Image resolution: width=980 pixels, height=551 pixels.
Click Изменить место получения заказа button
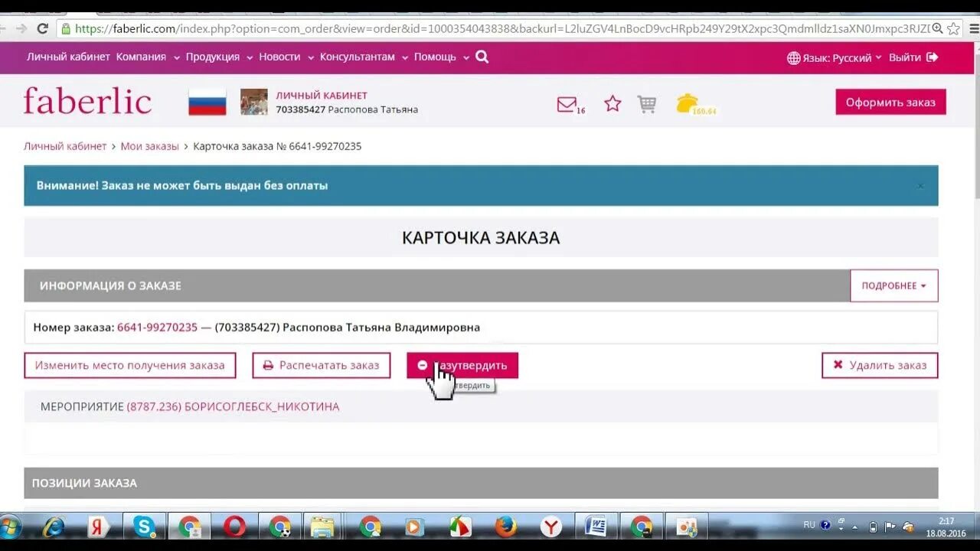130,365
